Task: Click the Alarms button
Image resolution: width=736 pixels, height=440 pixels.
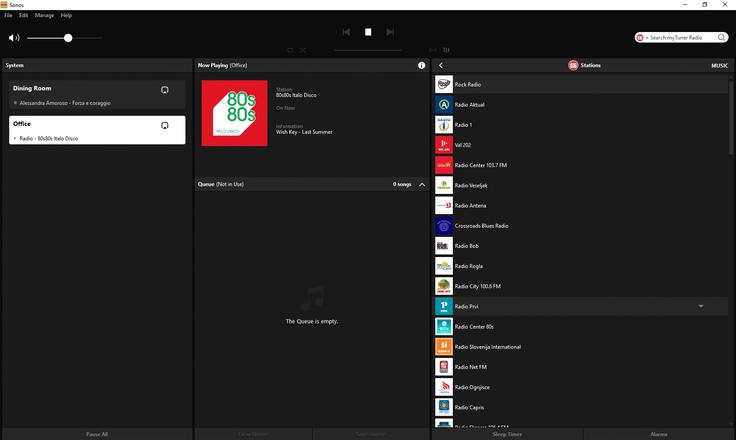Action: (659, 434)
